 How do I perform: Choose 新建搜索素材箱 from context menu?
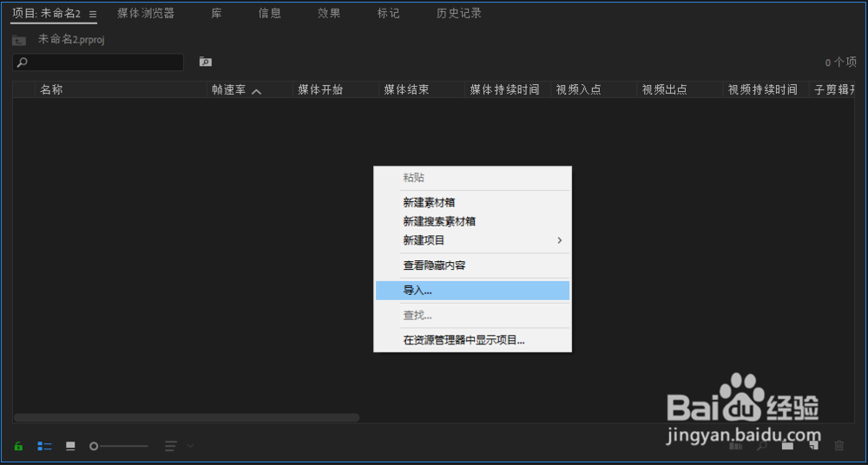(473, 221)
